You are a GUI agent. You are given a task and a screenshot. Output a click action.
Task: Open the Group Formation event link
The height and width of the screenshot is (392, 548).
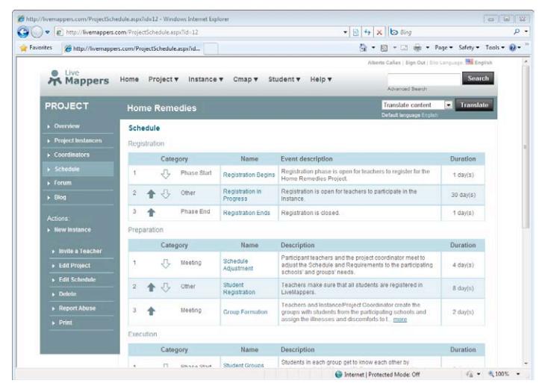246,312
